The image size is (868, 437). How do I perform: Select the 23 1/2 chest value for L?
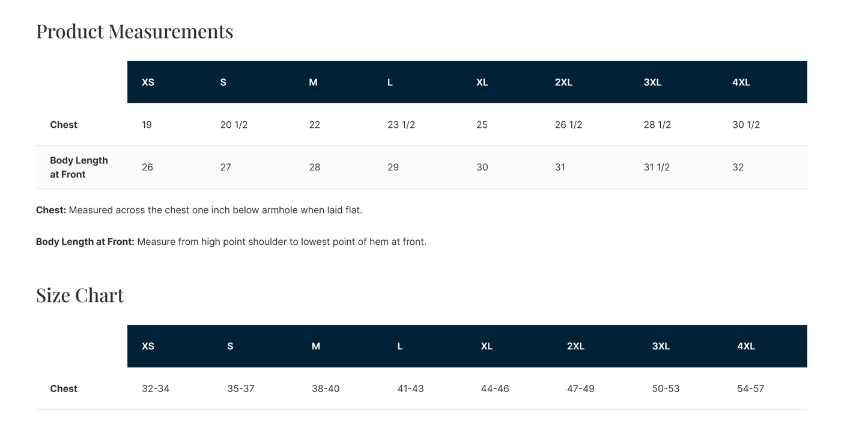(401, 125)
